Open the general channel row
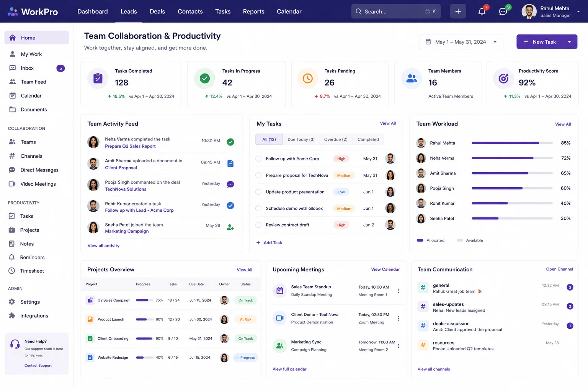This screenshot has width=588, height=392. (495, 288)
